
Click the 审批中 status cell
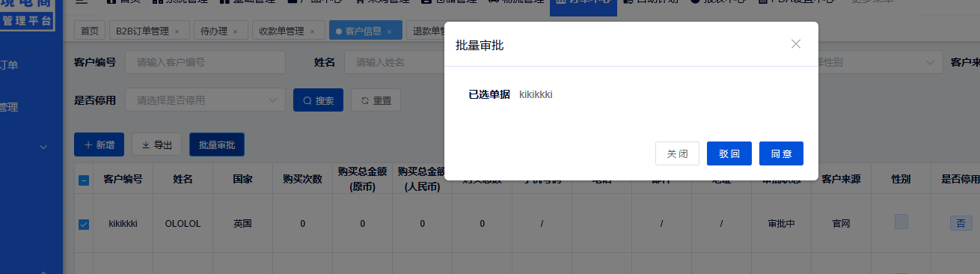[x=781, y=223]
